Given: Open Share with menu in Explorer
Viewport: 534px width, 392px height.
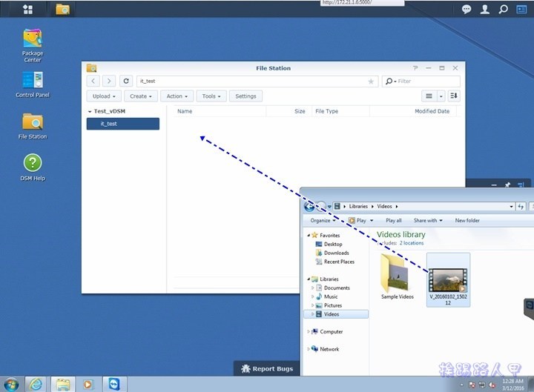Looking at the screenshot, I should point(428,220).
